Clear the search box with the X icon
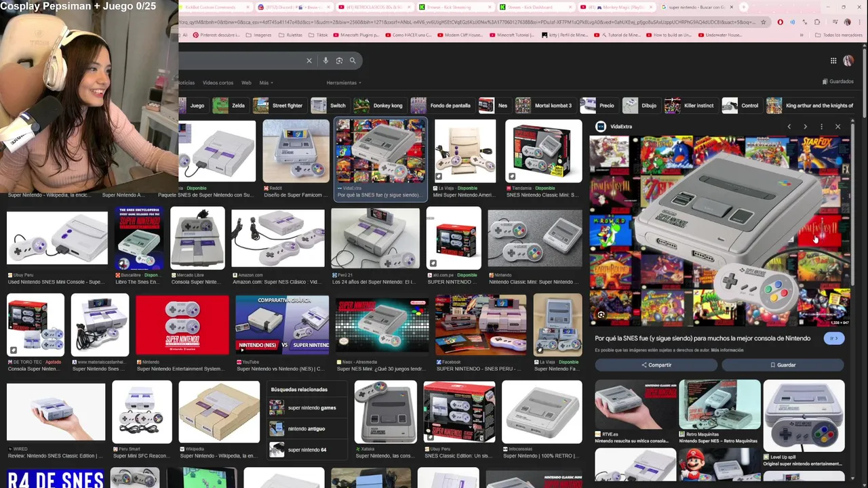 309,61
